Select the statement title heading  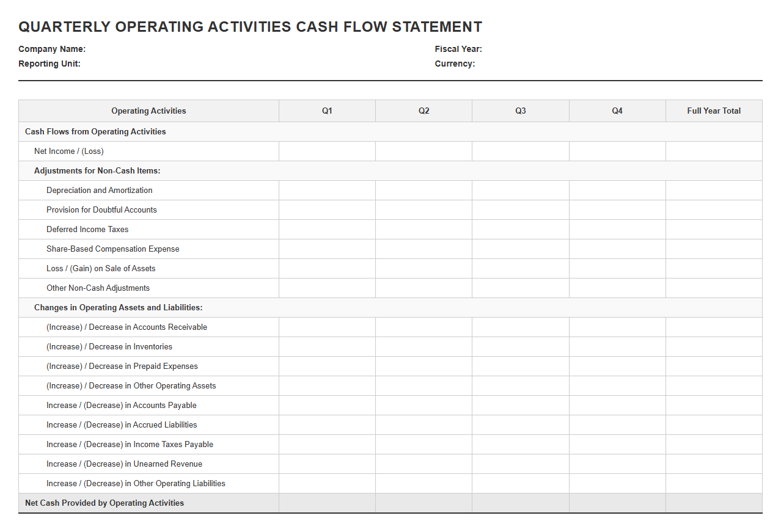pos(251,27)
